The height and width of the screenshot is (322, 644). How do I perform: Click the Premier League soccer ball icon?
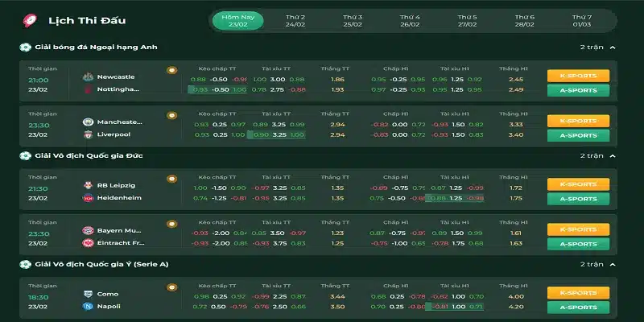click(x=26, y=47)
